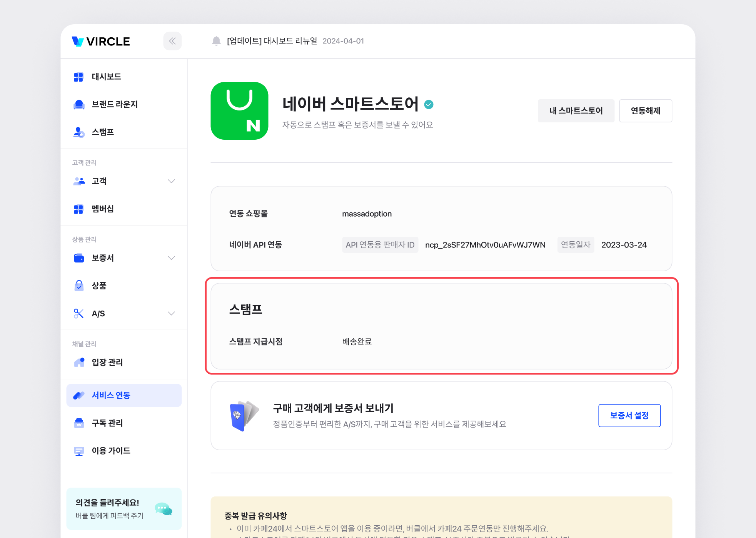This screenshot has height=538, width=756.
Task: Click the API 연동용 판매자 ID label
Action: 380,245
